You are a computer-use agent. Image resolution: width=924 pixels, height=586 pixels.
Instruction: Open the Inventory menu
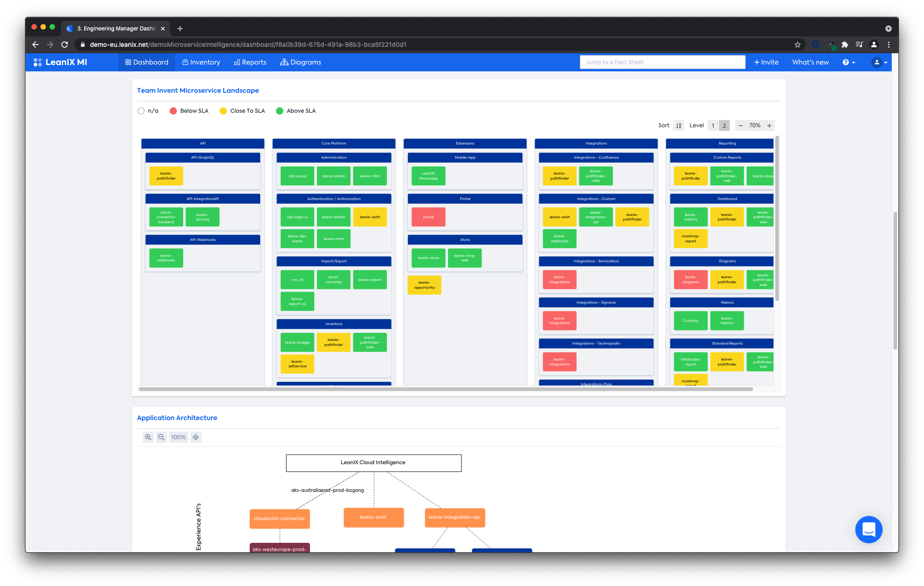click(x=201, y=62)
